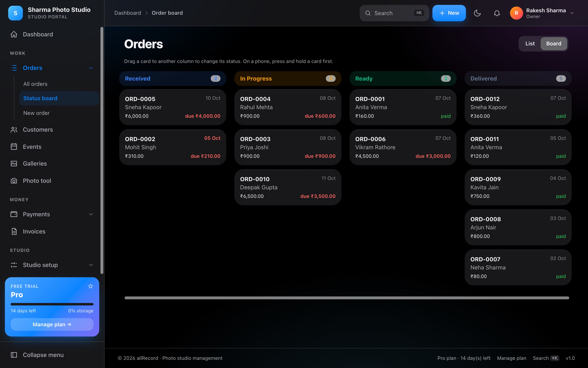Click the Galleries image icon
Image resolution: width=588 pixels, height=368 pixels.
coord(14,164)
